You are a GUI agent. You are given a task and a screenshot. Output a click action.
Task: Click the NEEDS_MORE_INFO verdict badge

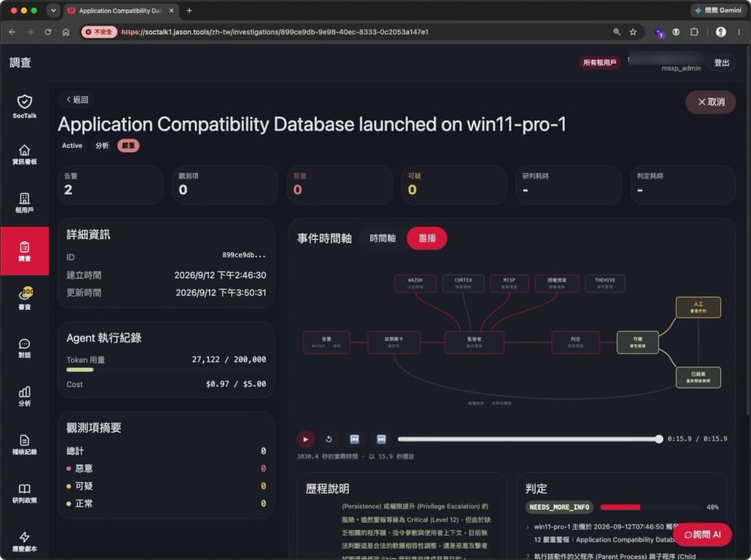559,507
